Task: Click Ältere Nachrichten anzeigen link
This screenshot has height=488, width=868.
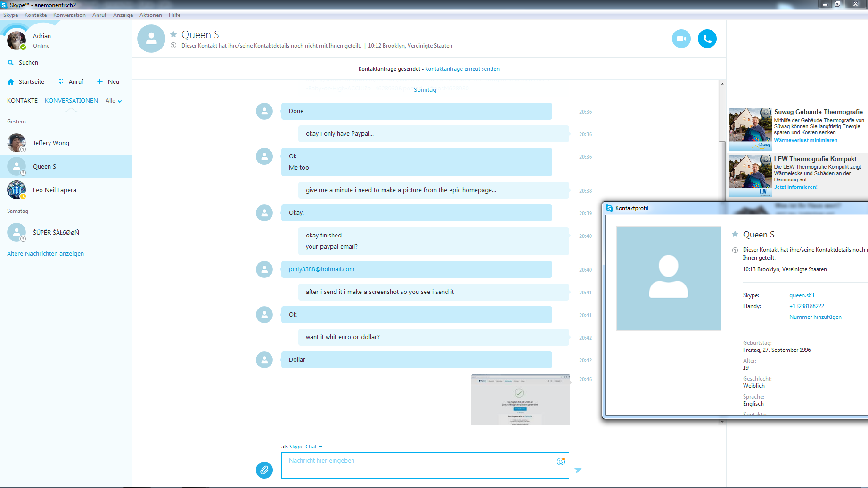Action: point(46,254)
